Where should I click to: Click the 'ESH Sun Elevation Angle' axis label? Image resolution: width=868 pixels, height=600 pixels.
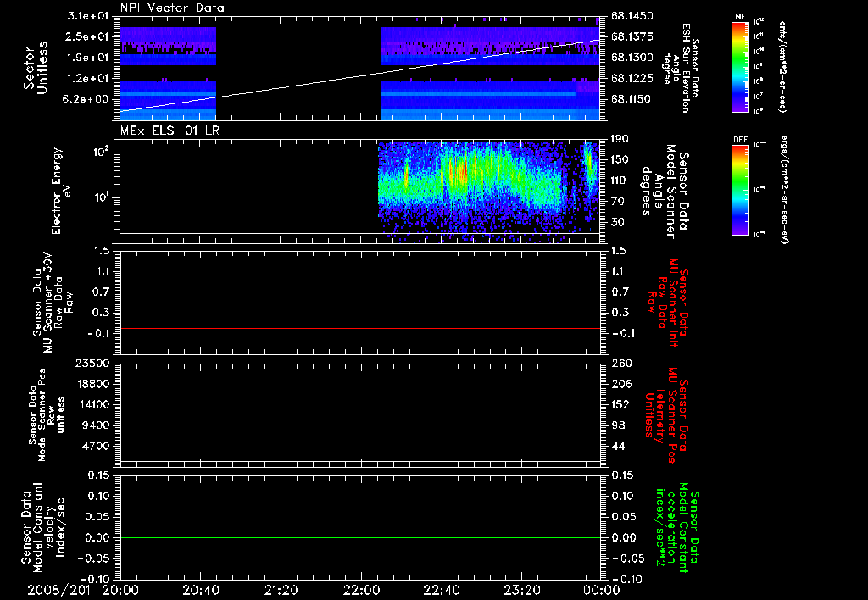[681, 68]
